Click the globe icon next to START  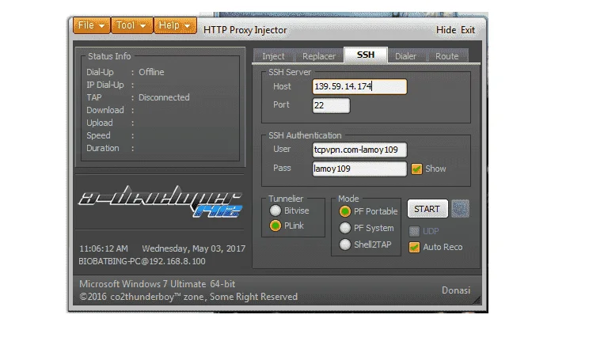(x=460, y=209)
